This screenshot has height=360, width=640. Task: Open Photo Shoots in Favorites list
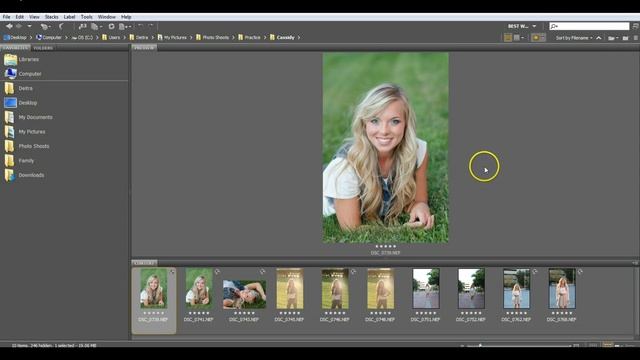click(x=27, y=146)
